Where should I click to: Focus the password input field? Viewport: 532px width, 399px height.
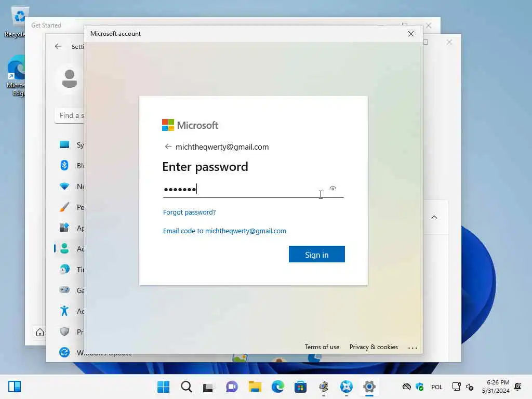(253, 189)
